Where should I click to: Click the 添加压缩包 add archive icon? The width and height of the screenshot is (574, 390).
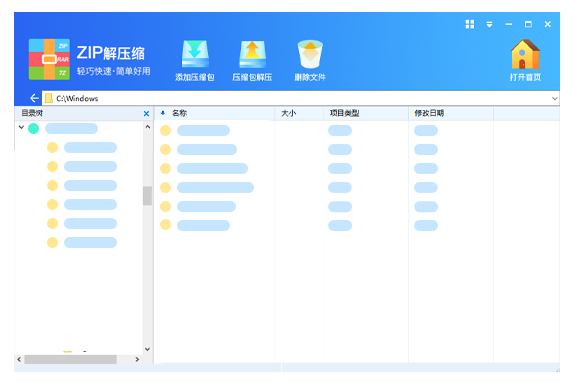[x=195, y=54]
